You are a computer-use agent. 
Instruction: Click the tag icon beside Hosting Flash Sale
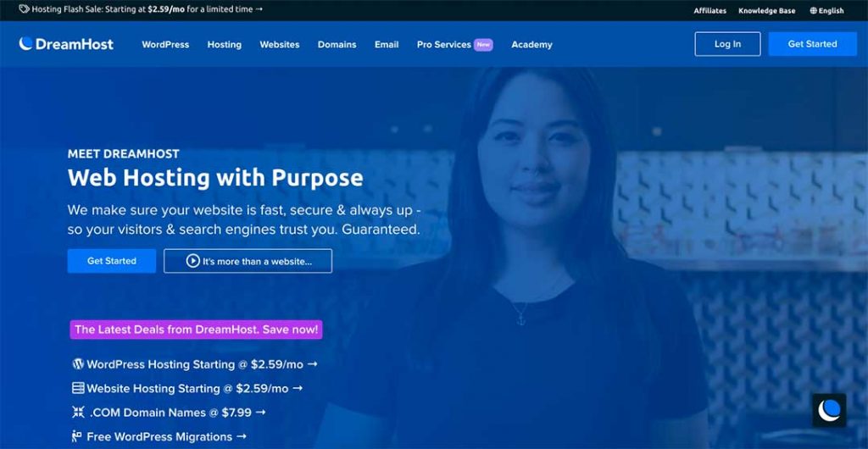(x=24, y=9)
